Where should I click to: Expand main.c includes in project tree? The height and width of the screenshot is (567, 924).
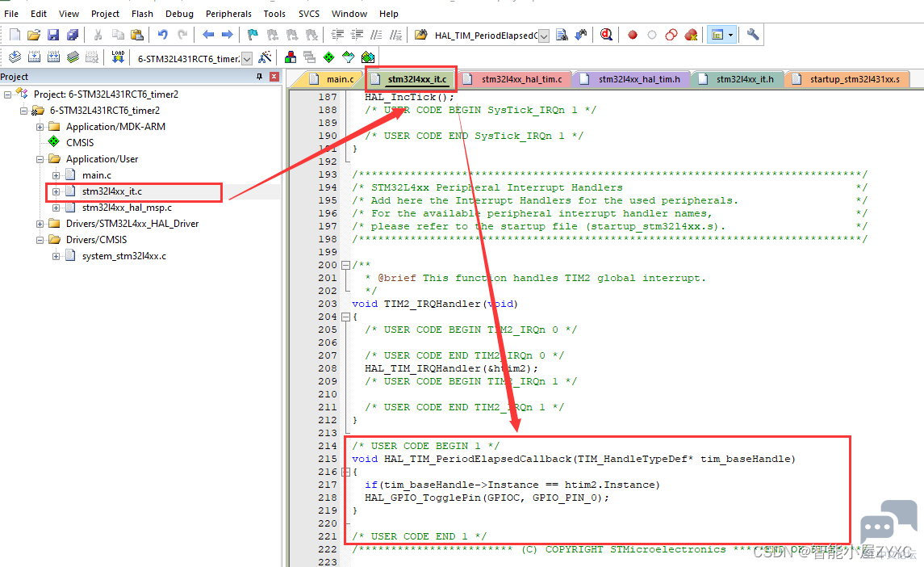[56, 175]
